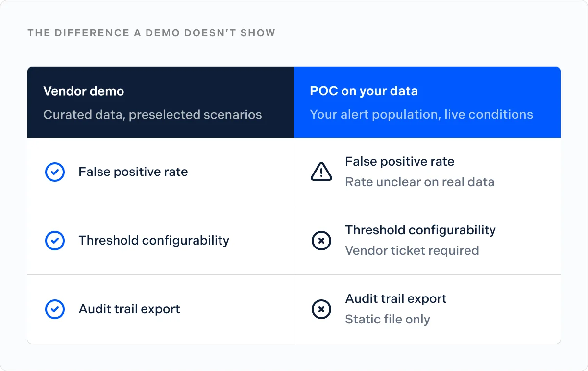
Task: Click the checkmark icon beside Audit trail export
Action: [x=55, y=309]
